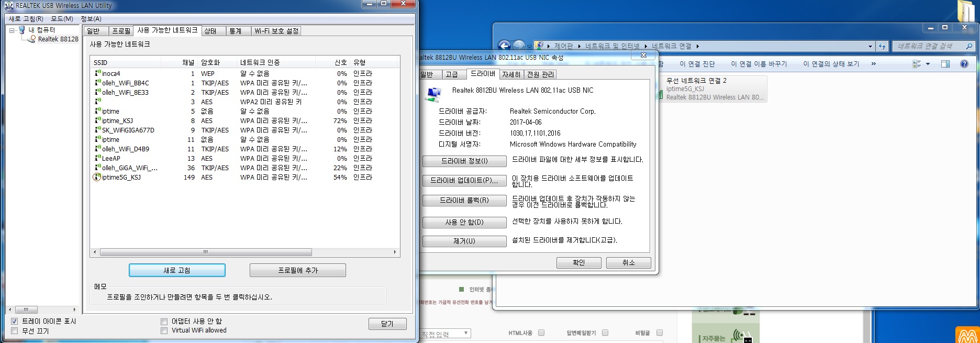The width and height of the screenshot is (980, 343).
Task: Click the driver update button
Action: point(464,181)
